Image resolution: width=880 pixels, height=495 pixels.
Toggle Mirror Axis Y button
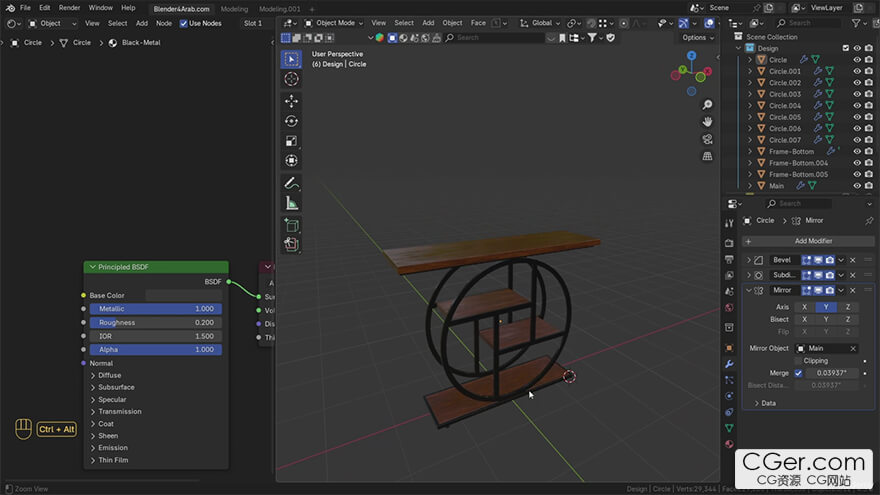(x=826, y=307)
